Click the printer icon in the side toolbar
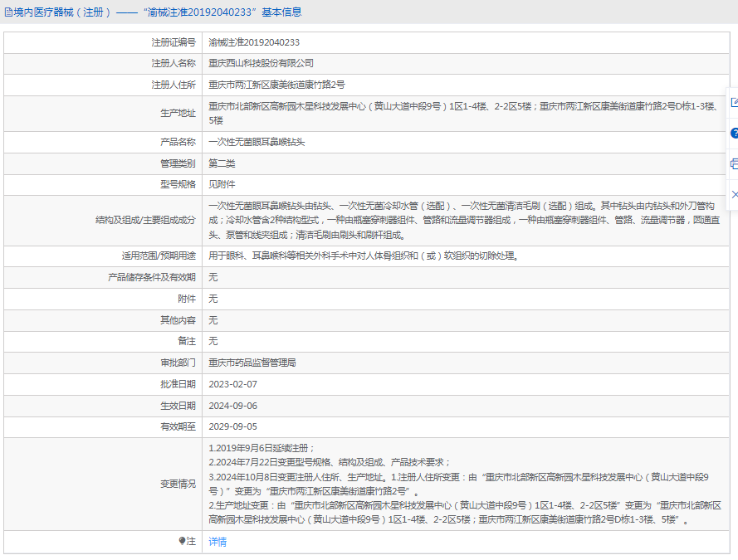The width and height of the screenshot is (738, 560). (x=734, y=163)
